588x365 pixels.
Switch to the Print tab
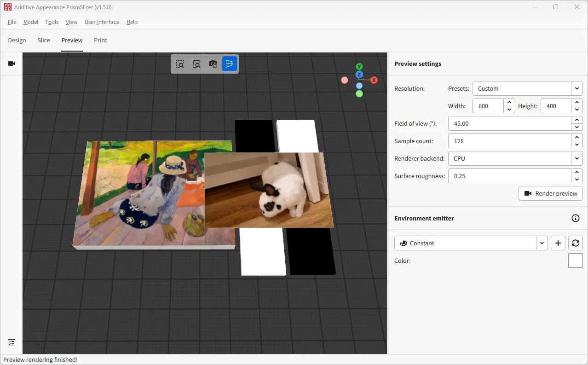tap(100, 40)
